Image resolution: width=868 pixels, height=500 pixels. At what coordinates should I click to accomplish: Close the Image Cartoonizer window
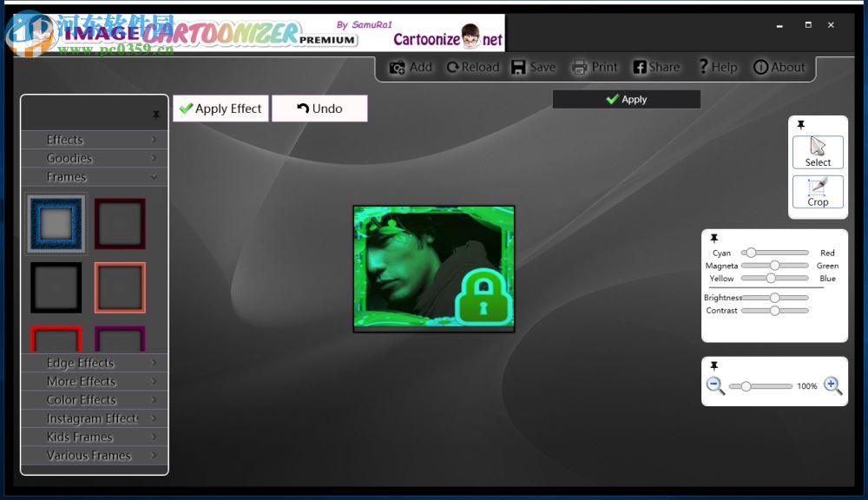[831, 25]
